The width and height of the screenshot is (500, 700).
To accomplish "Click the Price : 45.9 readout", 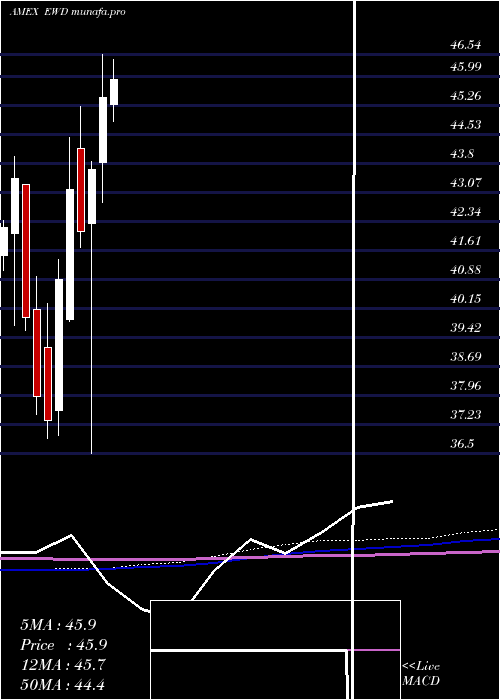I will (64, 645).
